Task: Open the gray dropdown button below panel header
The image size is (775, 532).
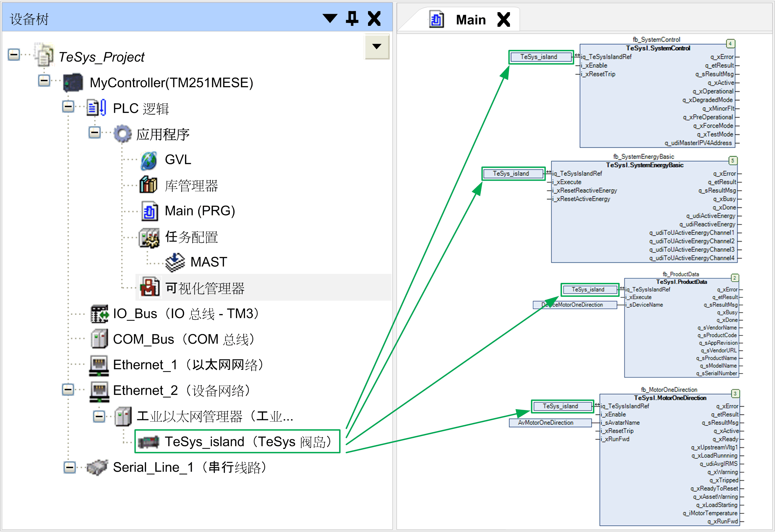Action: coord(377,47)
